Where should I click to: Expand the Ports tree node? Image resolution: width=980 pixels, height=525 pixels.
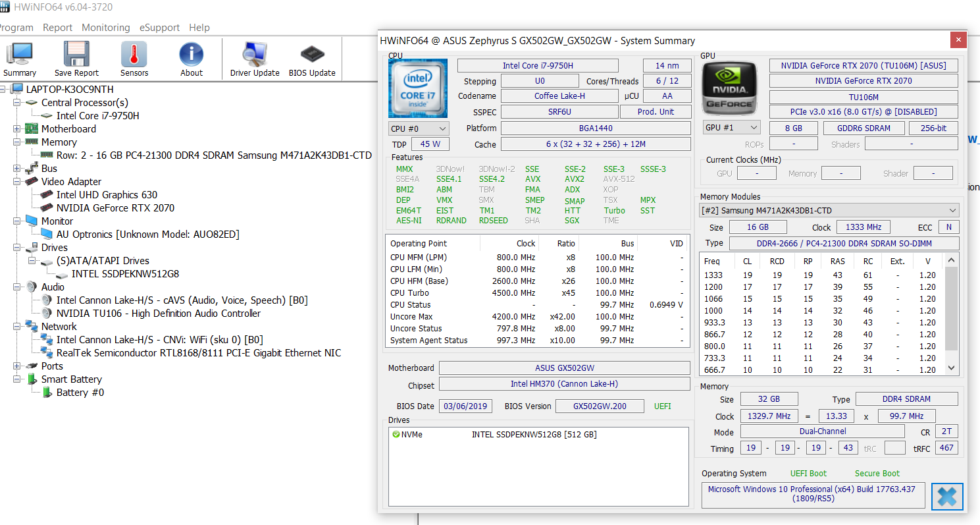coord(17,366)
